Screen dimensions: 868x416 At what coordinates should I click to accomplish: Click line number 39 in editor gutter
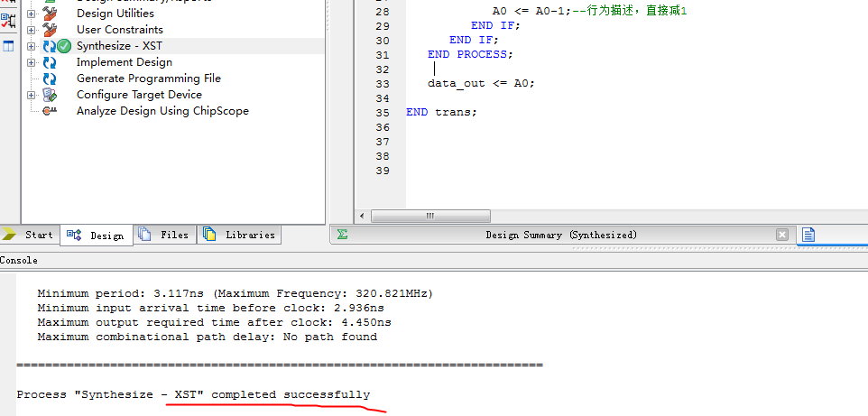click(383, 171)
